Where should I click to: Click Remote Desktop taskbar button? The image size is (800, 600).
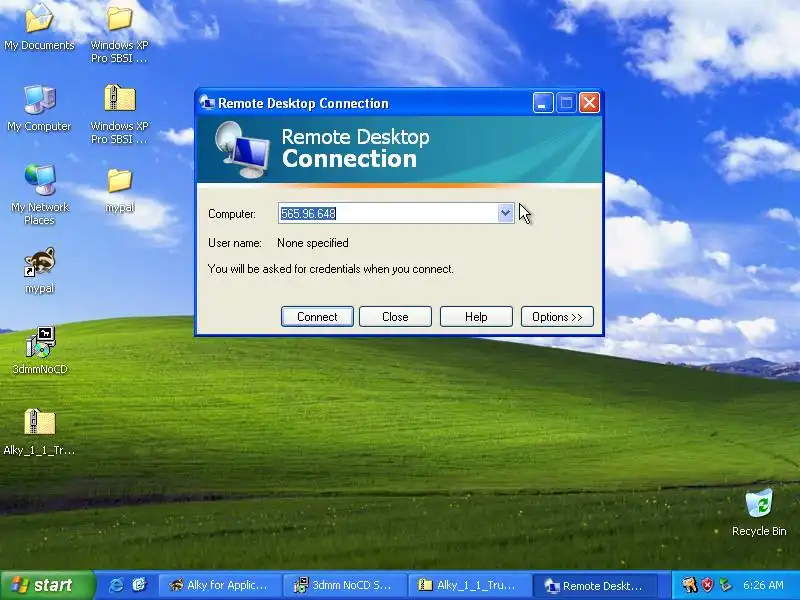coord(595,585)
